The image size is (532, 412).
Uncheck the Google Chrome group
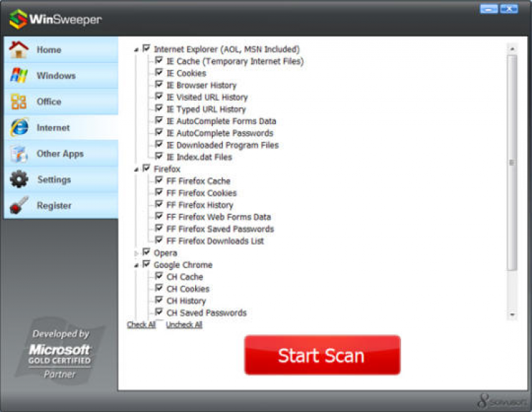[146, 264]
